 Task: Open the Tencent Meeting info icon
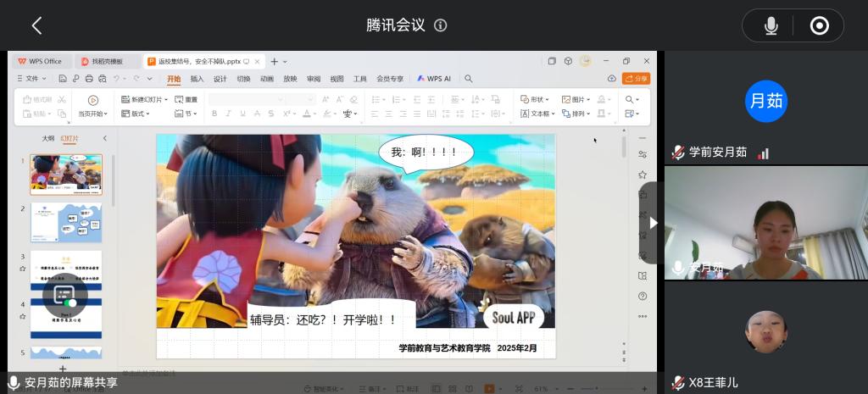[x=440, y=25]
